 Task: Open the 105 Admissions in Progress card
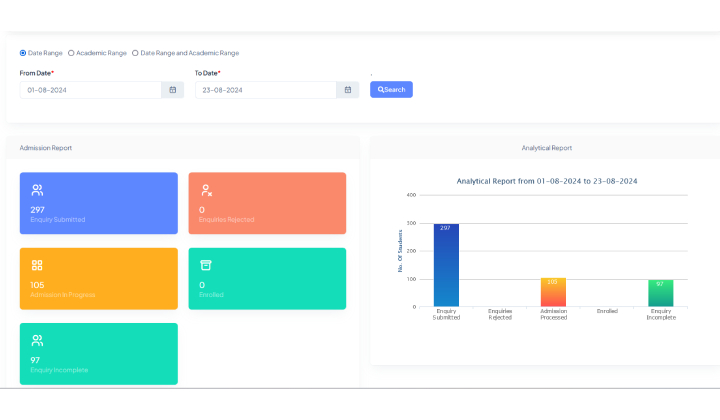coord(98,279)
